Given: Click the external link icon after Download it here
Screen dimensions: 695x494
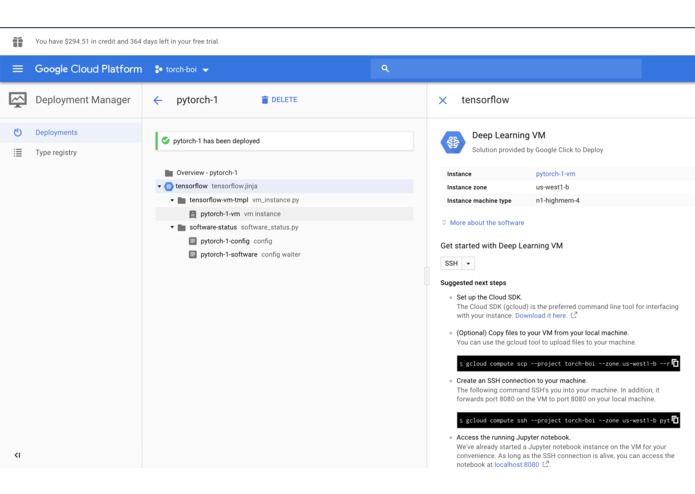Looking at the screenshot, I should click(574, 315).
